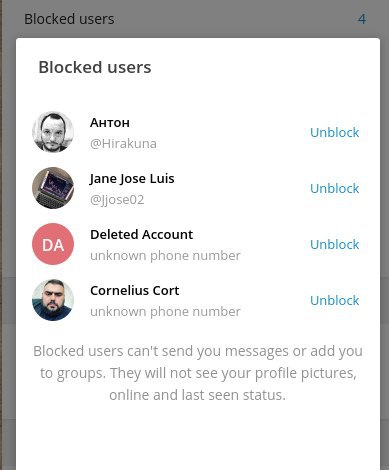Open Антон's profile photo avatar
This screenshot has width=389, height=470.
(x=53, y=132)
